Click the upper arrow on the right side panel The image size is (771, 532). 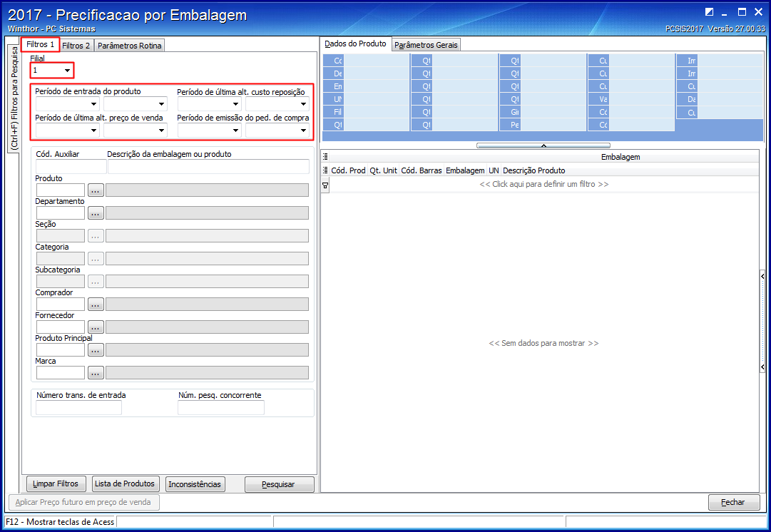click(762, 276)
